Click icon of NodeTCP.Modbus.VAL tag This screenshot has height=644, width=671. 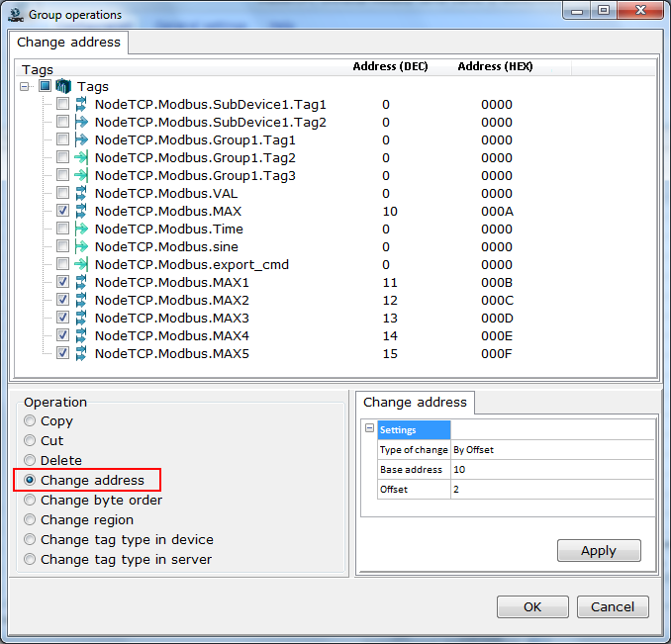tap(81, 193)
